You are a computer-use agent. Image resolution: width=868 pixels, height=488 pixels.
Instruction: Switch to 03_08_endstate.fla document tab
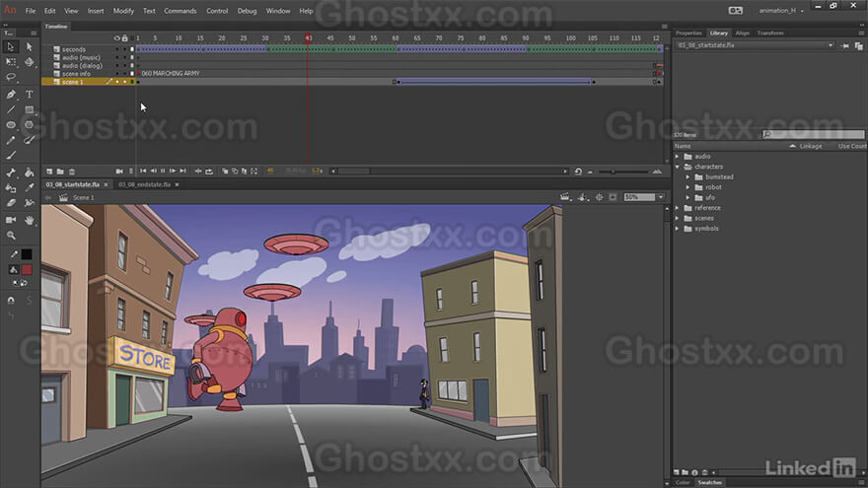coord(144,184)
